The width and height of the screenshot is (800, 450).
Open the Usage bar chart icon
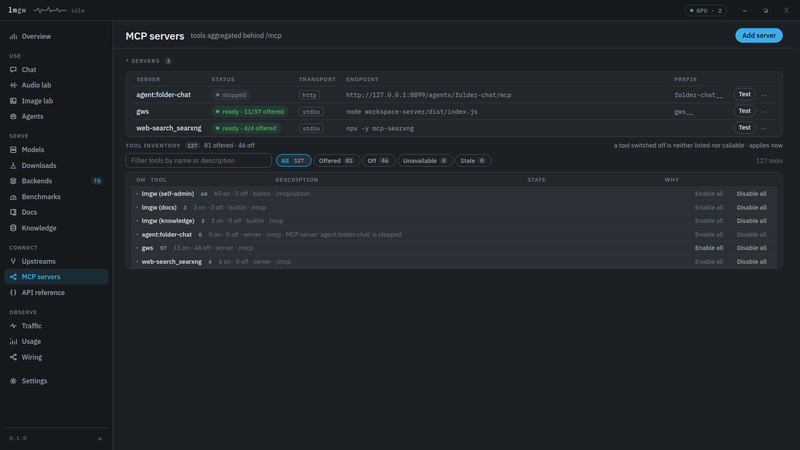[x=13, y=341]
